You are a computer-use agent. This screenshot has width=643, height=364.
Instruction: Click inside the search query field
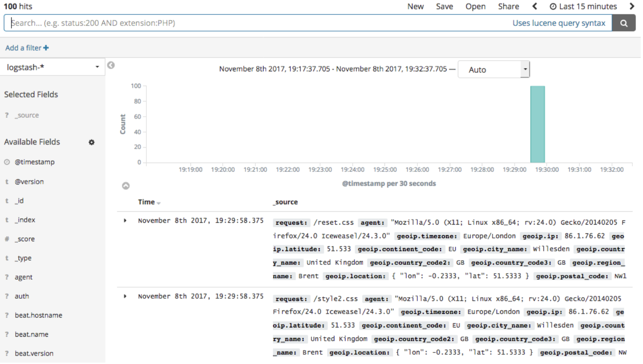tap(185, 23)
